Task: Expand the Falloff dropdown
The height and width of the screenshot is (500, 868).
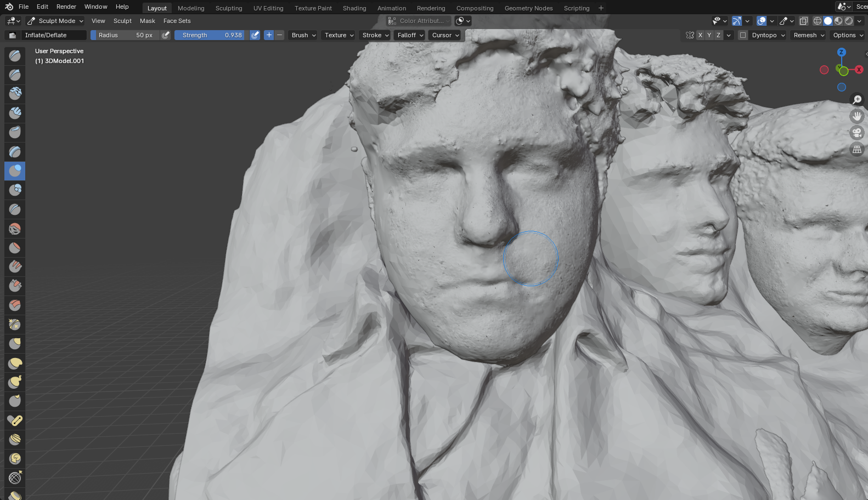Action: 410,35
